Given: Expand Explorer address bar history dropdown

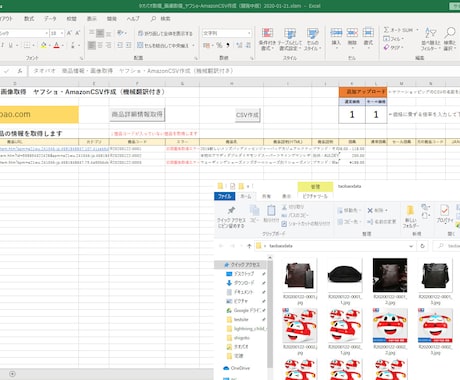Looking at the screenshot, I should tap(411, 246).
